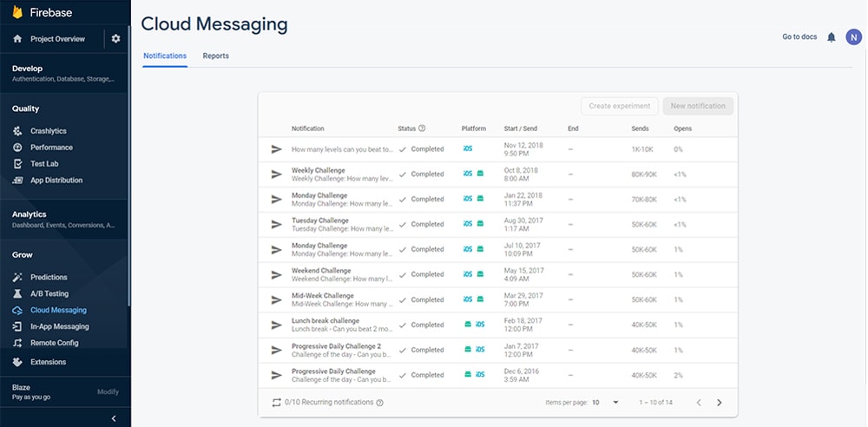Open Crashlytics from the sidebar
The width and height of the screenshot is (868, 427).
48,131
